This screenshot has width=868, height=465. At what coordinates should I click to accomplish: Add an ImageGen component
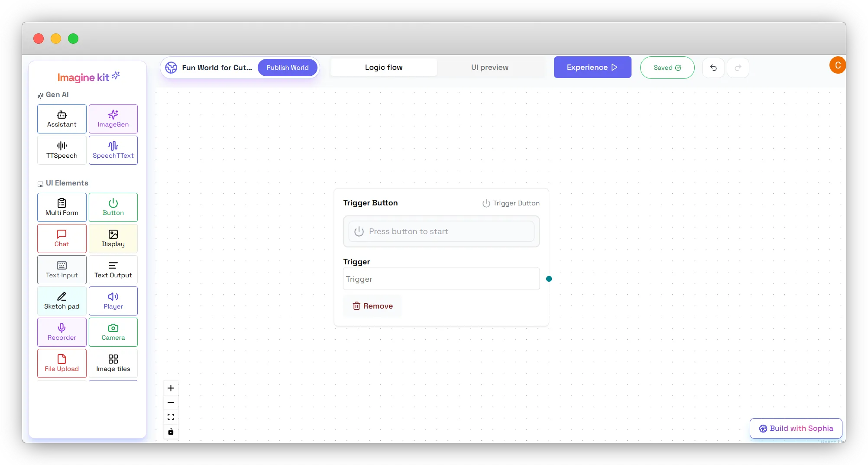(113, 119)
